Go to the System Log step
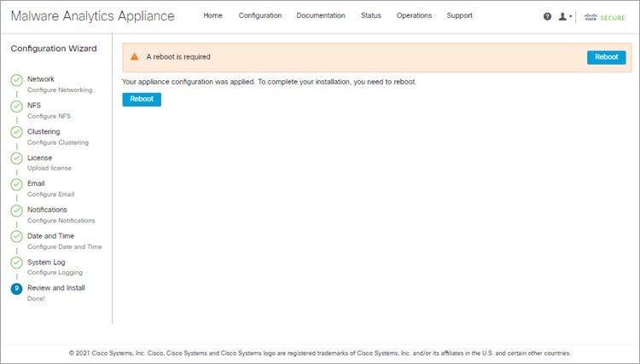The height and width of the screenshot is (364, 640). pos(46,262)
